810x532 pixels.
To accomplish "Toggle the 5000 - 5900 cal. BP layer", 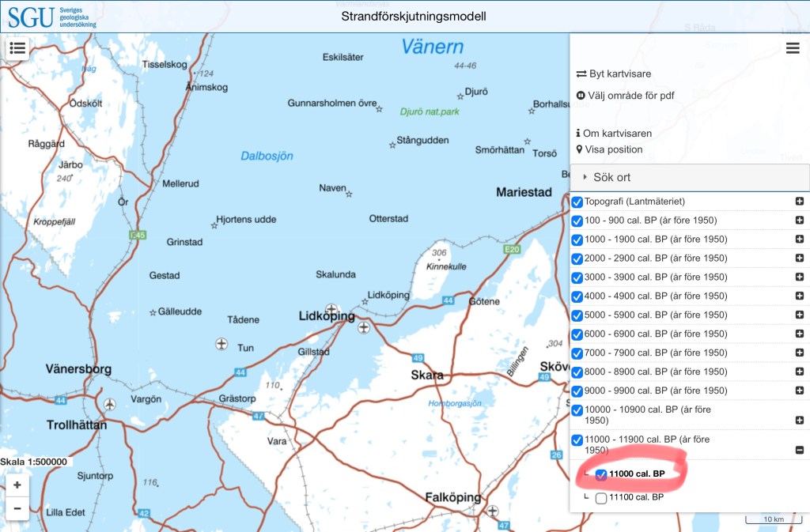I will [577, 315].
